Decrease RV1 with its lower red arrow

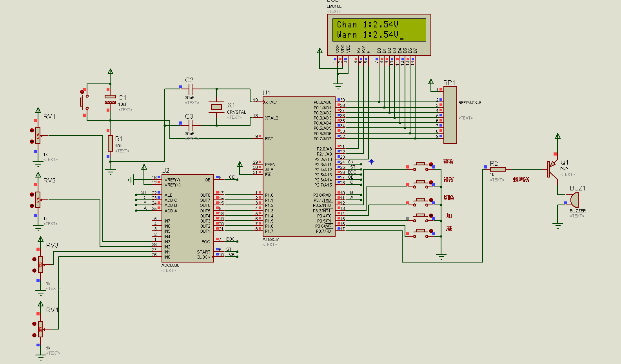(x=32, y=141)
